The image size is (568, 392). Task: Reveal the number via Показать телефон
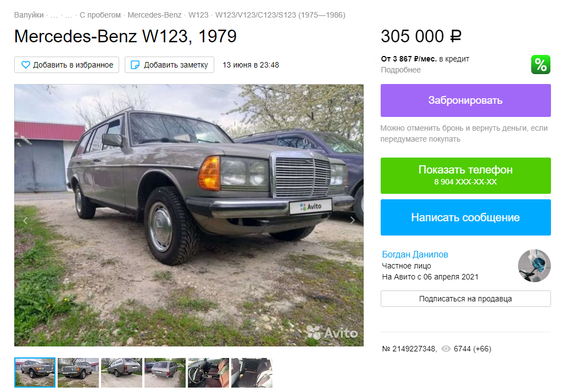click(465, 176)
